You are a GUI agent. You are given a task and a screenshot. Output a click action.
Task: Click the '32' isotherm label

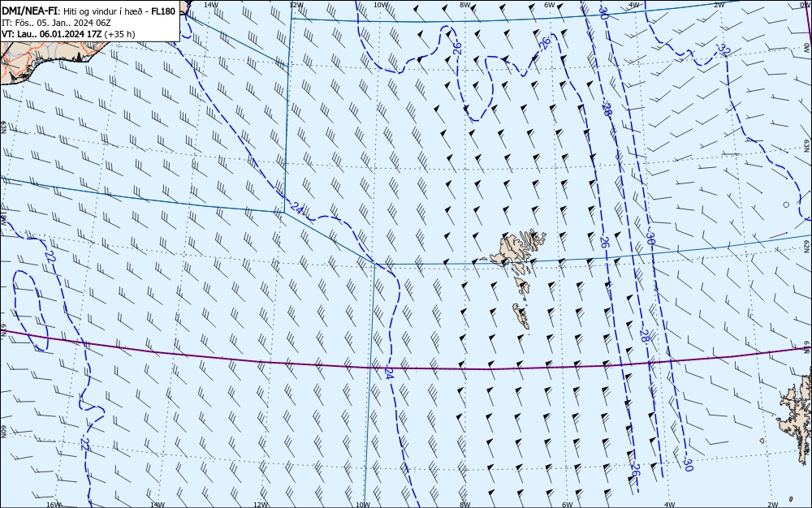click(724, 50)
